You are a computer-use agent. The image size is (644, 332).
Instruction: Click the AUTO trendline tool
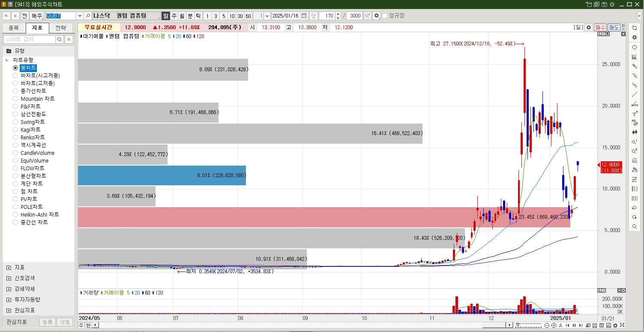pyautogui.click(x=635, y=104)
